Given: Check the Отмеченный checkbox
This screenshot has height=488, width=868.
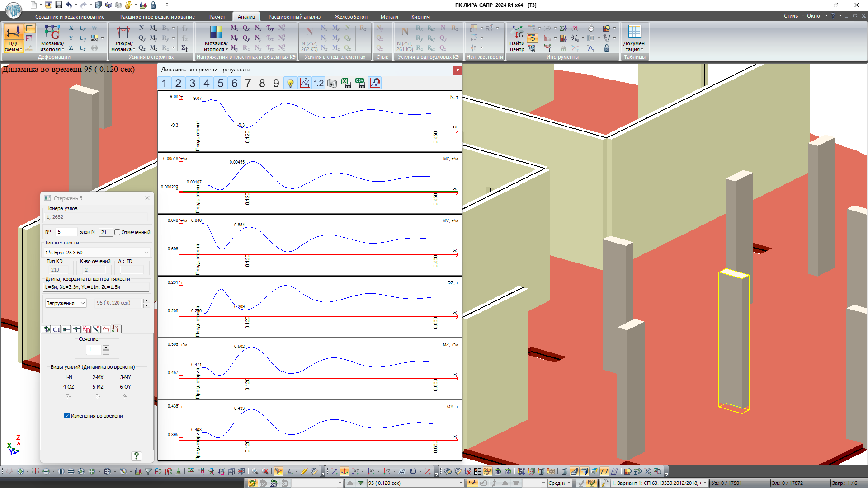Looking at the screenshot, I should (x=118, y=232).
